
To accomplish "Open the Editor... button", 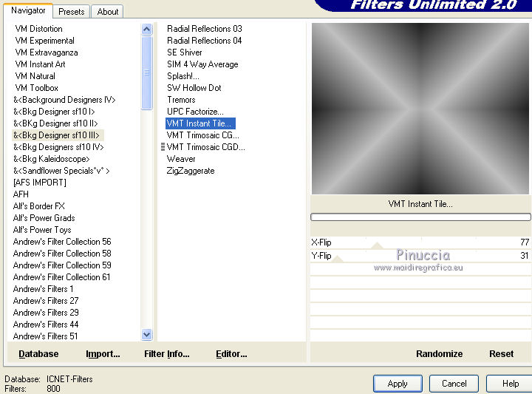I will pyautogui.click(x=231, y=353).
